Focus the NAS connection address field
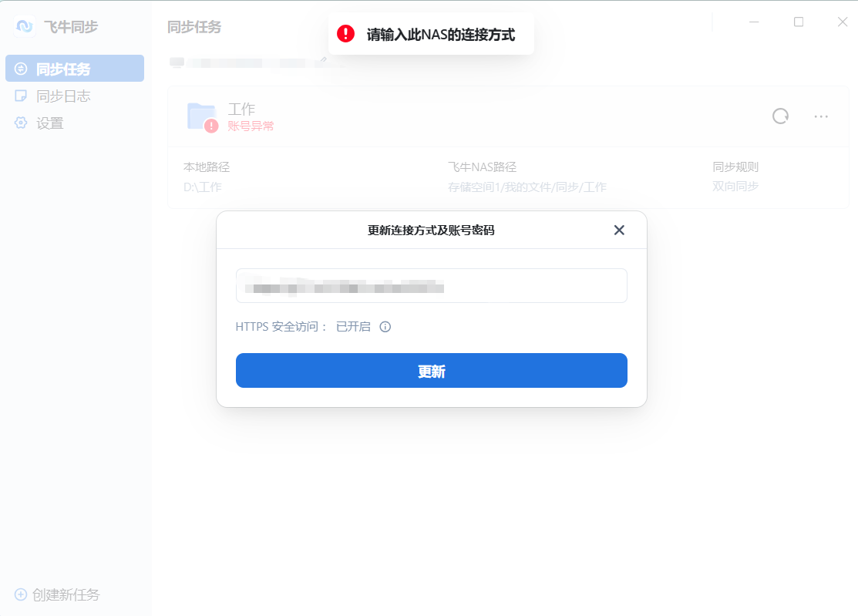Screen dimensions: 858x616 tap(431, 285)
